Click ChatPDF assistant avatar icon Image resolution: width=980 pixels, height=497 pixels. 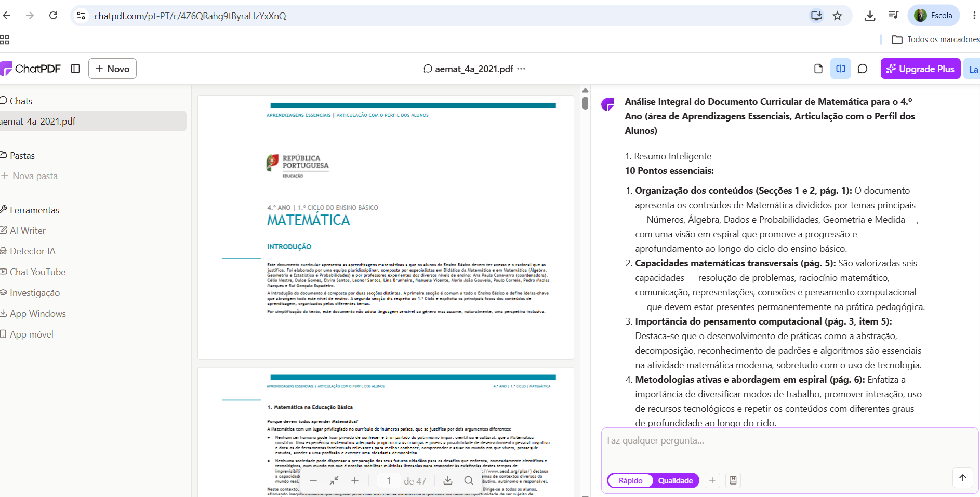tap(607, 104)
